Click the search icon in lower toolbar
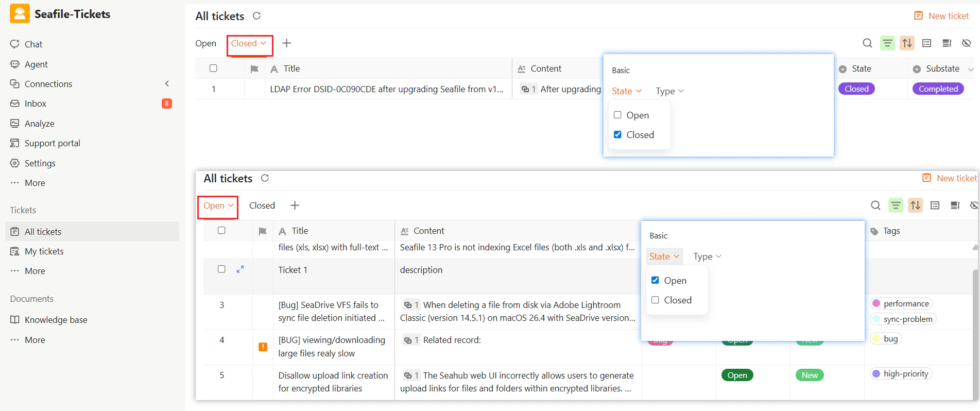980x411 pixels. point(875,205)
